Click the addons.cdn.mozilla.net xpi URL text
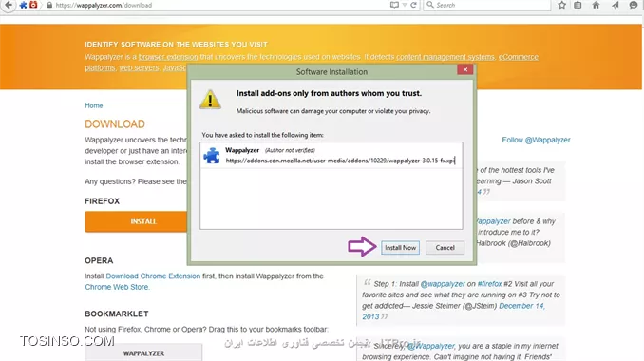The image size is (644, 361). [340, 161]
